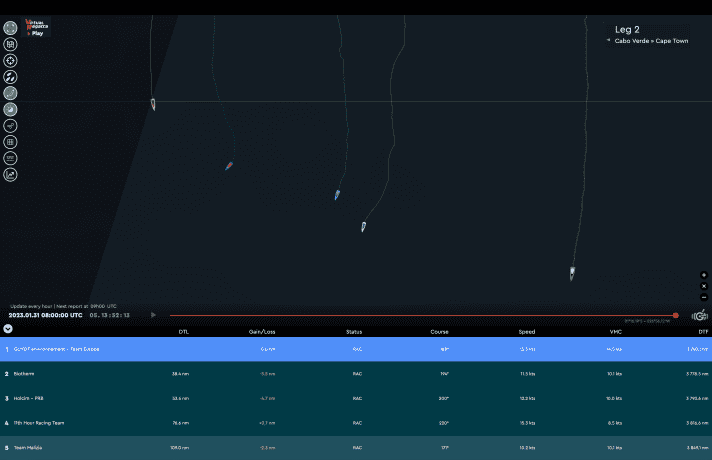Sort by the VMC column header
This screenshot has height=460, width=712.
click(x=616, y=332)
